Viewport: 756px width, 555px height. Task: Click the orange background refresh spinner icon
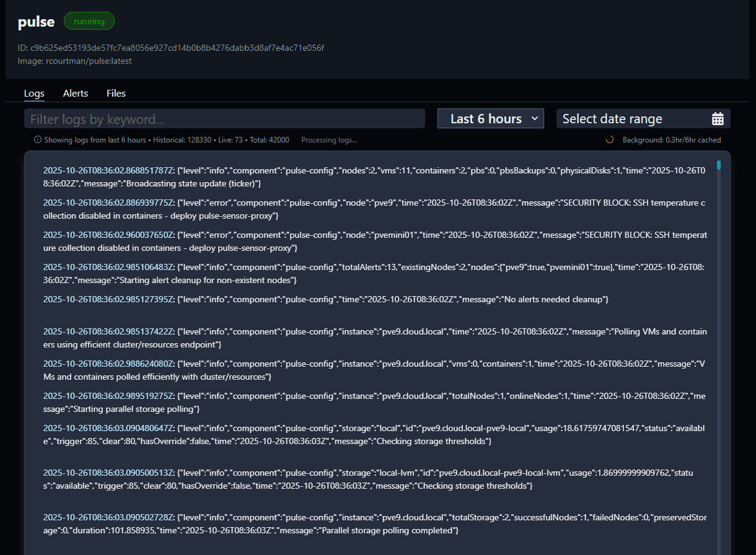[609, 140]
